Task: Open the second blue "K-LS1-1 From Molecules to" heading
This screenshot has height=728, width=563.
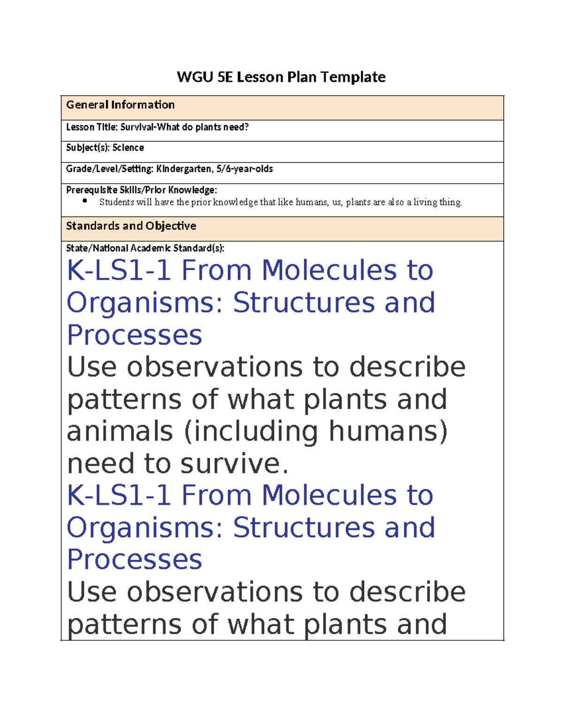Action: coord(250,495)
